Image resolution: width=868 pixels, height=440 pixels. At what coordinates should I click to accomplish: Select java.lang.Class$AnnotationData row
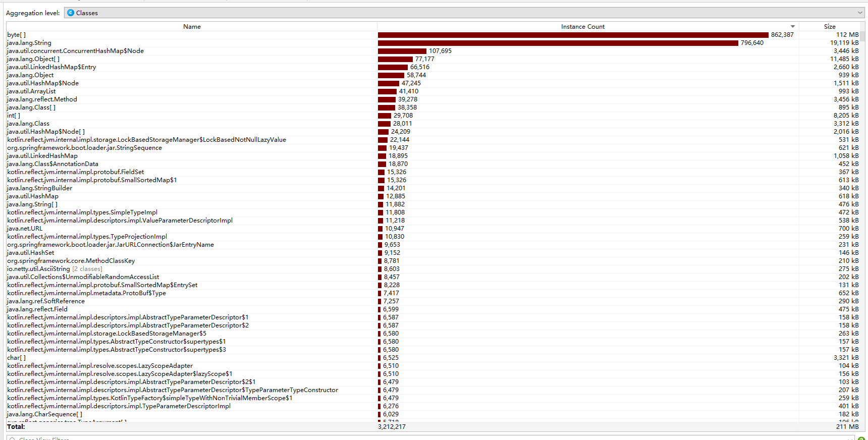(x=433, y=164)
